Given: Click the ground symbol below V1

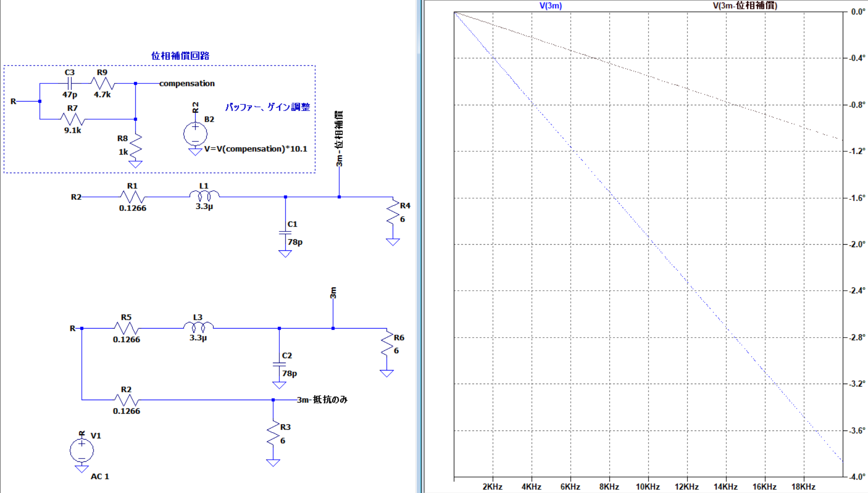Looking at the screenshot, I should pyautogui.click(x=81, y=469).
